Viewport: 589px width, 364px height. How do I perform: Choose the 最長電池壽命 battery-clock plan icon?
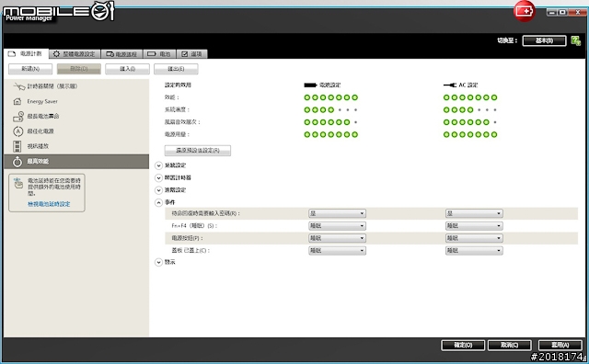click(18, 117)
